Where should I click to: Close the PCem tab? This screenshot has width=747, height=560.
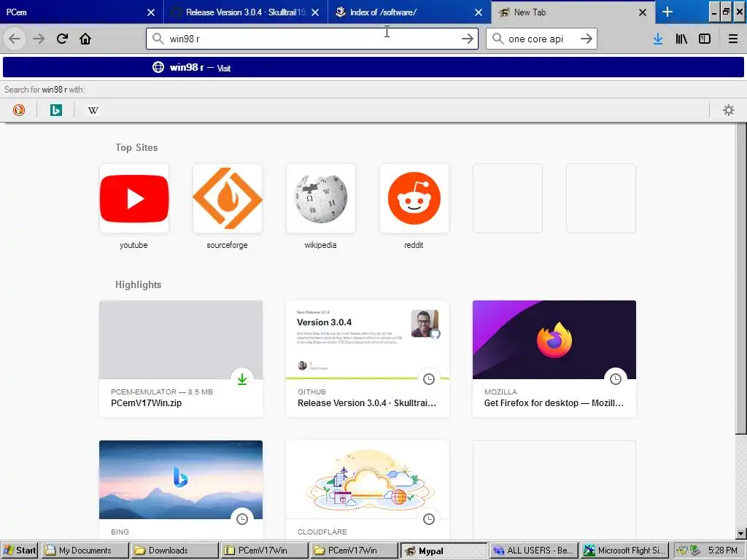(151, 12)
